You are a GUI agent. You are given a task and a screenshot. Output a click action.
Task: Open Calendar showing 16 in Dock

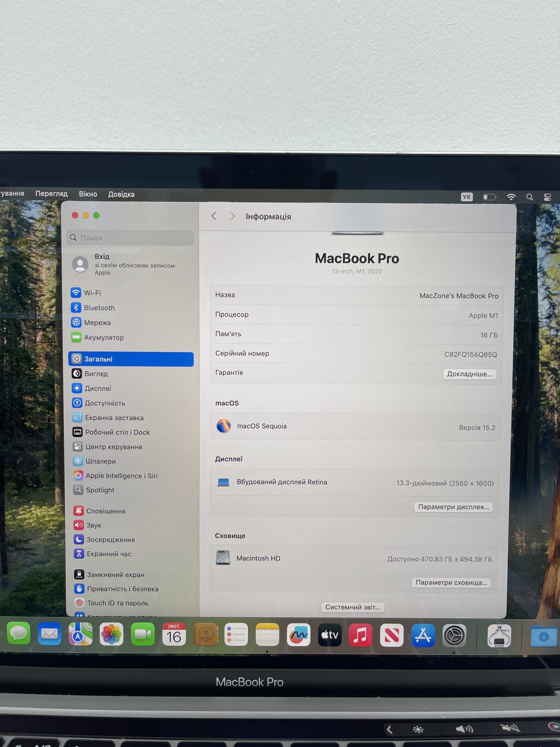(174, 635)
